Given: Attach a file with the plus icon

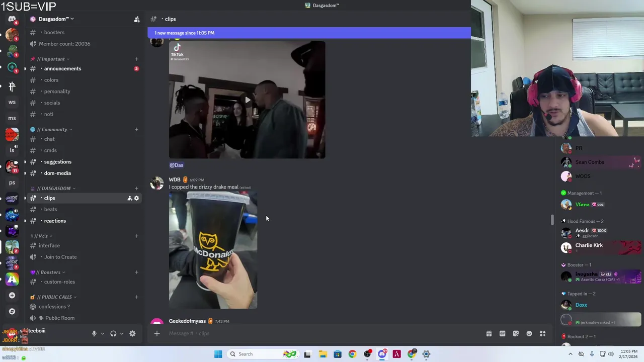Looking at the screenshot, I should coord(157,333).
